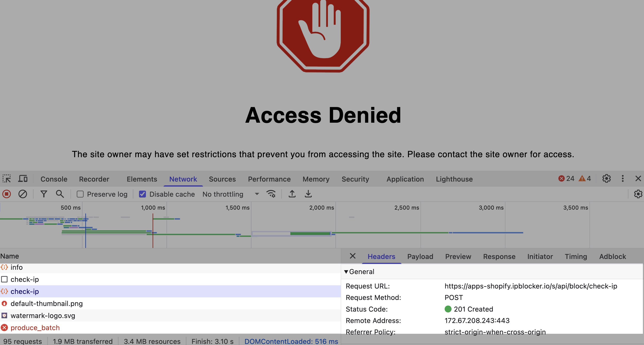Switch to the Elements tab
This screenshot has height=345, width=644.
click(142, 179)
